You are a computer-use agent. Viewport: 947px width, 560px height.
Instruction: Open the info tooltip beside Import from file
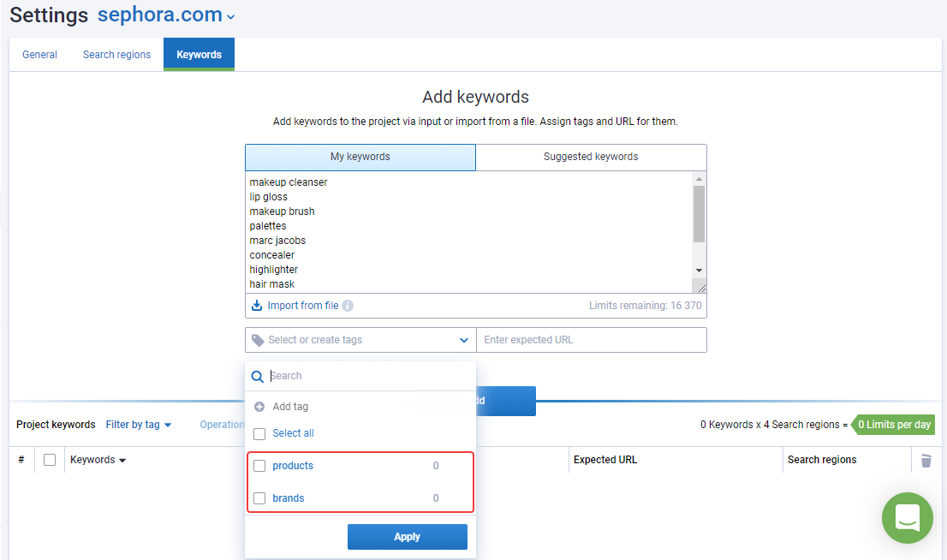click(x=348, y=306)
